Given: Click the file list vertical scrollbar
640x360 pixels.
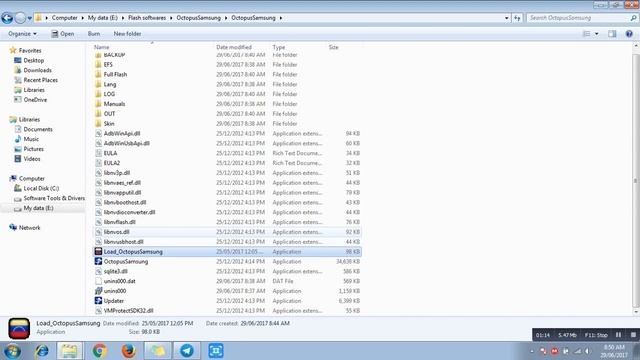Looking at the screenshot, I should (636, 180).
